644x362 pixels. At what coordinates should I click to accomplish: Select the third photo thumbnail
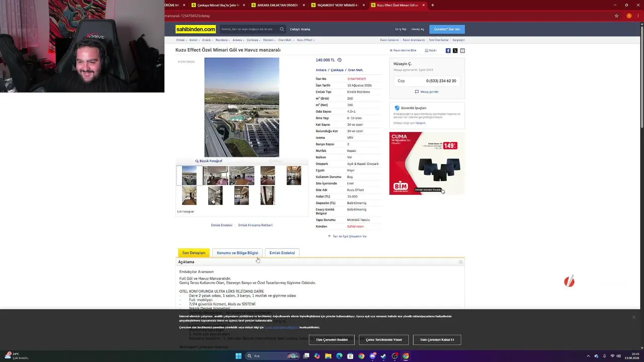[x=242, y=175]
